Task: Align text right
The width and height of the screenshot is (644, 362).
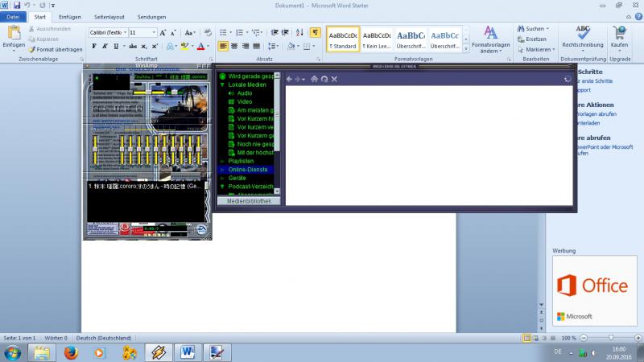Action: [246, 46]
